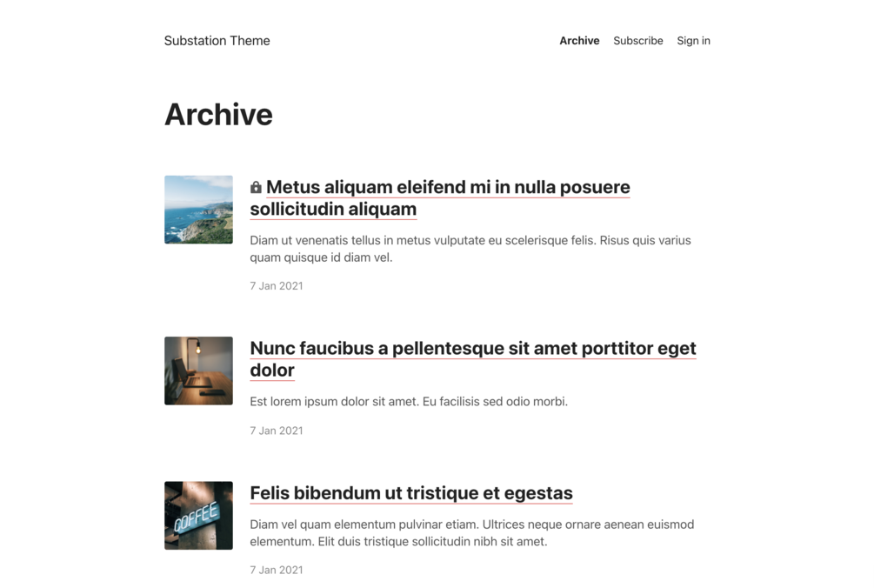
Task: Open coastal ocean cliff post thumbnail
Action: tap(198, 210)
